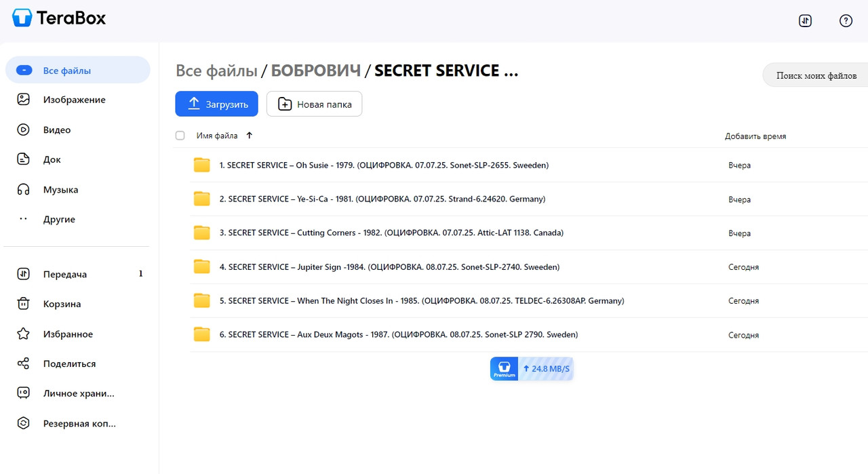Click the Поиск моих файлов search field
This screenshot has width=868, height=474.
816,75
